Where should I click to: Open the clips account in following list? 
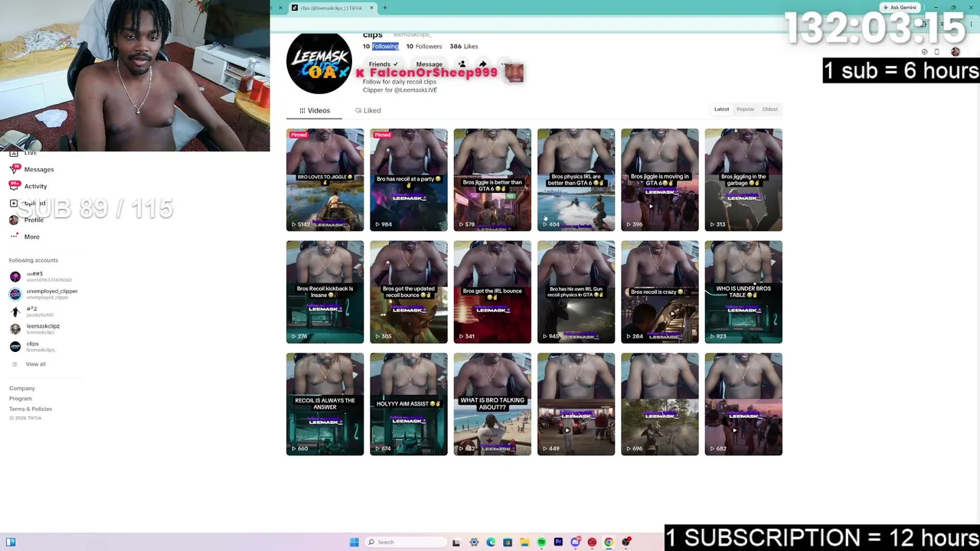pos(32,346)
